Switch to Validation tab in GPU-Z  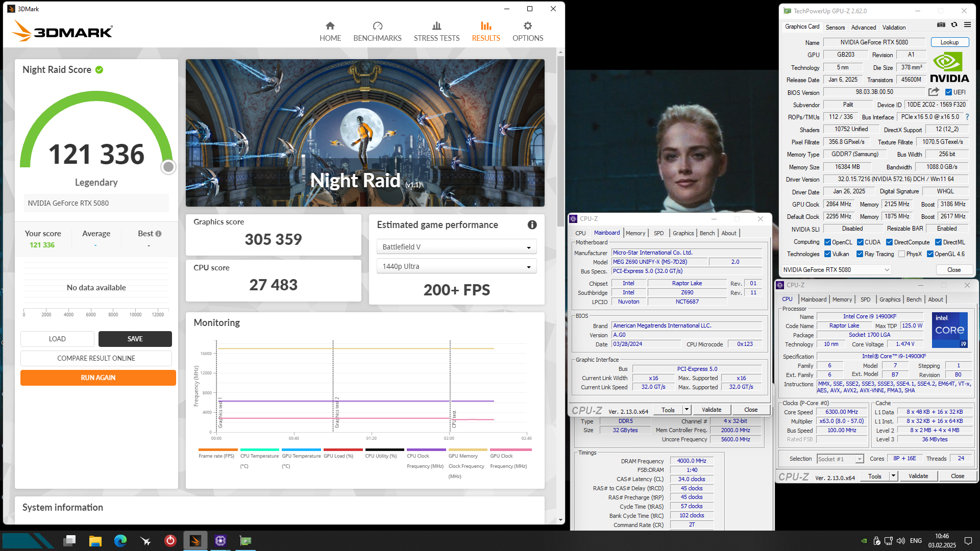[x=894, y=28]
